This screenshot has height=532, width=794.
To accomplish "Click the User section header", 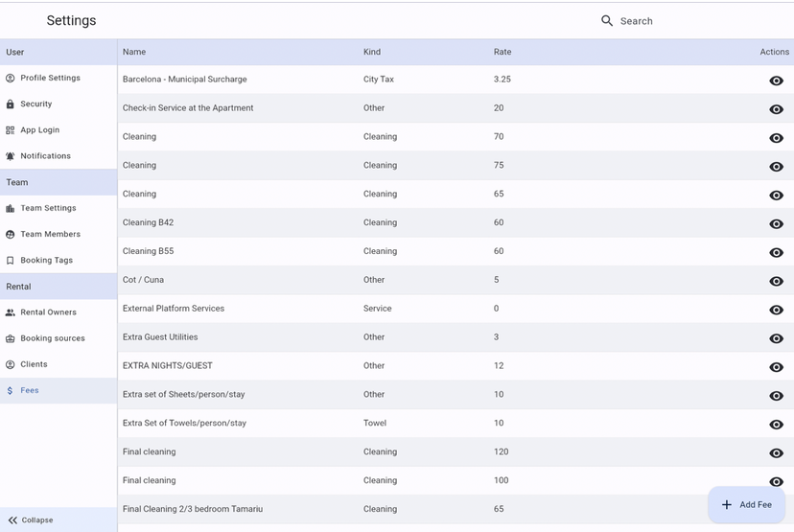I will pyautogui.click(x=58, y=52).
